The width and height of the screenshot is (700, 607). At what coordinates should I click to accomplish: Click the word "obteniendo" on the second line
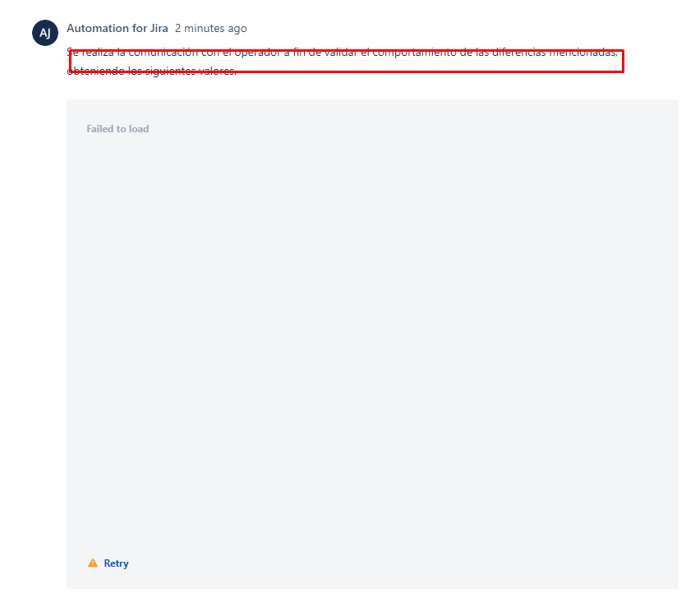95,71
